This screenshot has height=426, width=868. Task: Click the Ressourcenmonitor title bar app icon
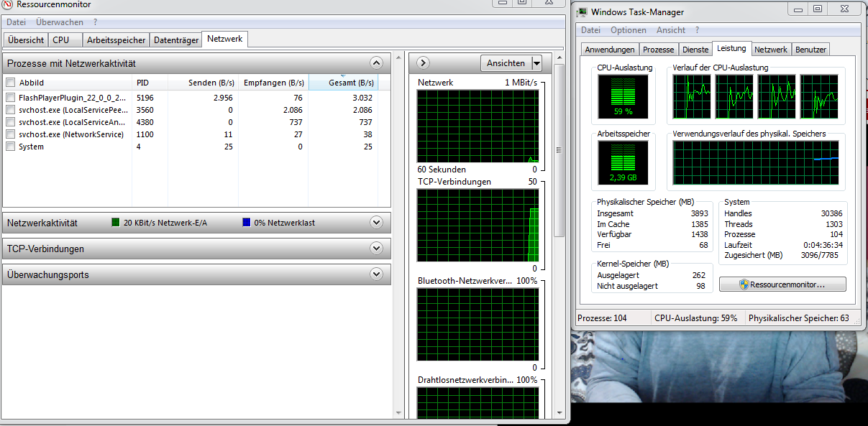pos(7,4)
